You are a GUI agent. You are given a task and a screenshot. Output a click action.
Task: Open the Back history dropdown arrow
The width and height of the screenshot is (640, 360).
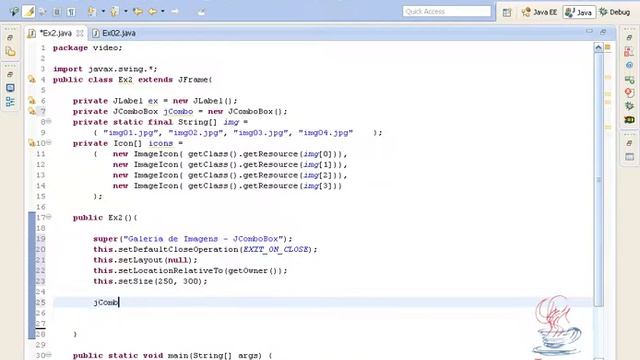[x=162, y=11]
